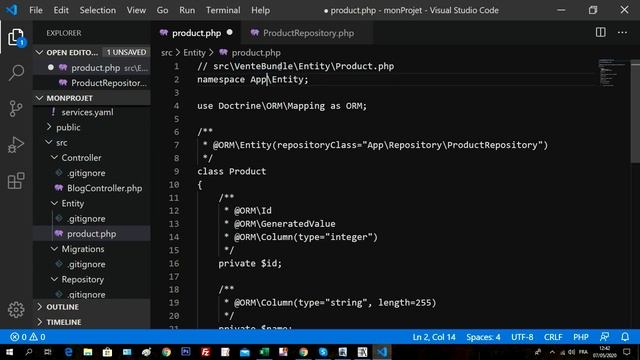Open the Edit menu
Image resolution: width=640 pixels, height=360 pixels.
[61, 10]
